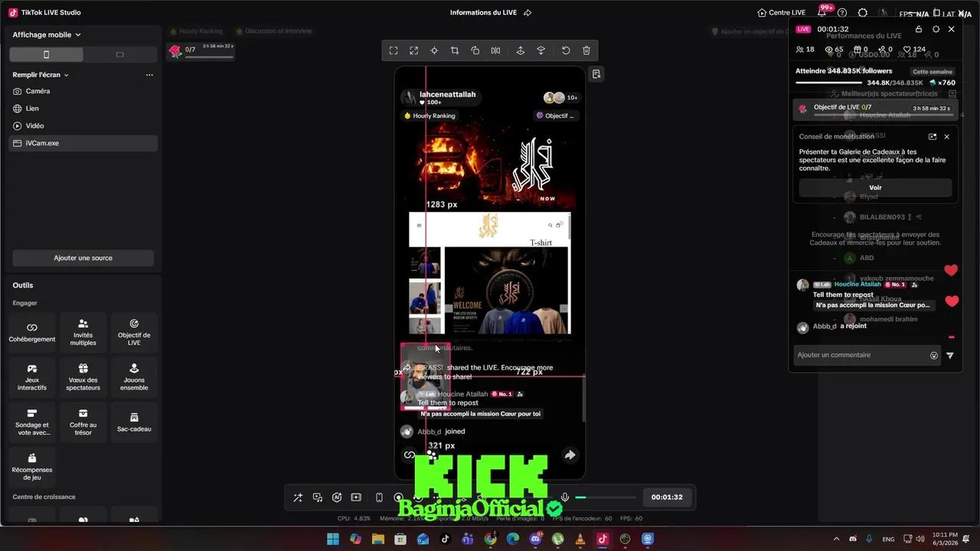980x551 pixels.
Task: Switch to landscape layout toggle
Action: 119,54
